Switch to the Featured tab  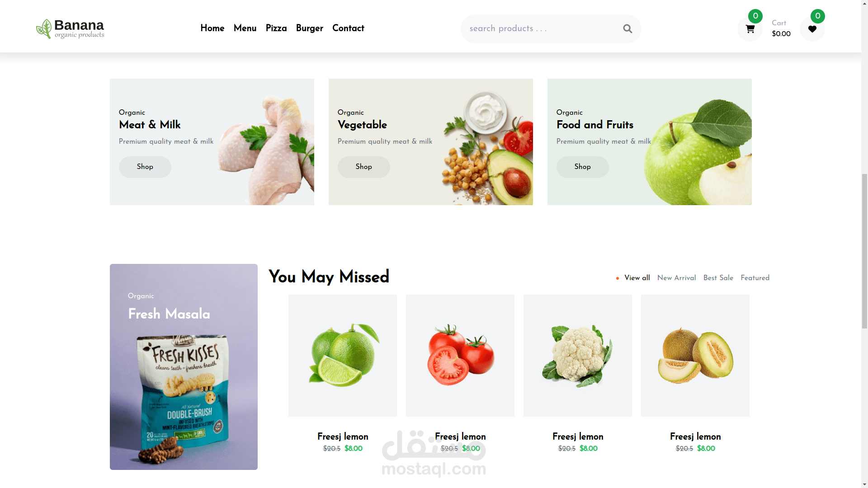point(755,278)
